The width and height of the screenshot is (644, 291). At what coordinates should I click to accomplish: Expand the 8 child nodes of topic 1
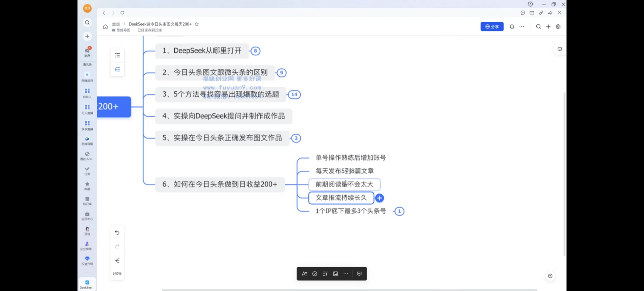[255, 51]
